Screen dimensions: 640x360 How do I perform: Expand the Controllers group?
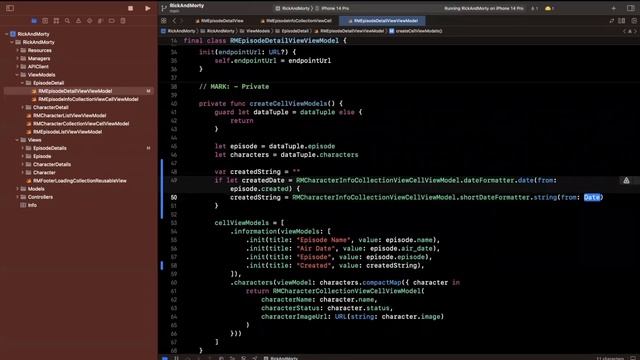pyautogui.click(x=18, y=197)
